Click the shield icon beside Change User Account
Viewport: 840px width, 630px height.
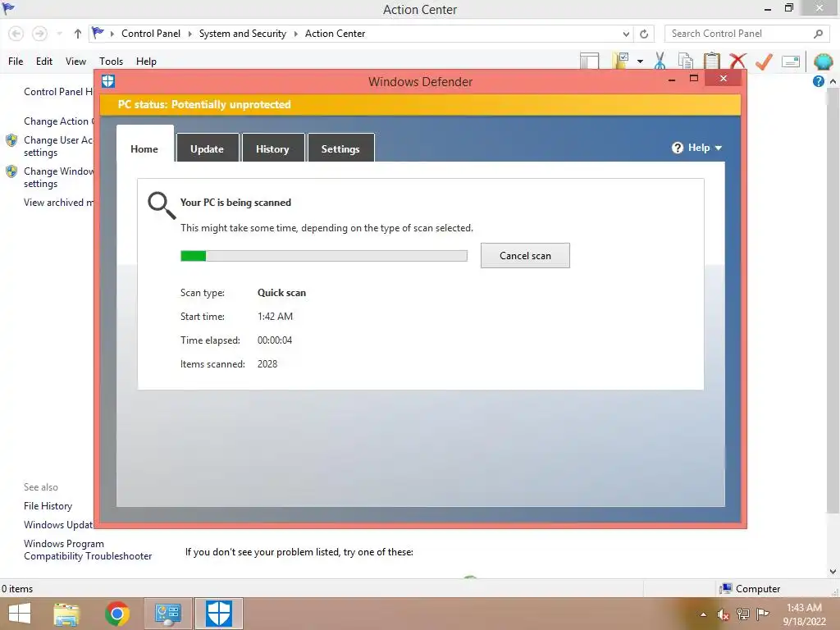tap(11, 140)
